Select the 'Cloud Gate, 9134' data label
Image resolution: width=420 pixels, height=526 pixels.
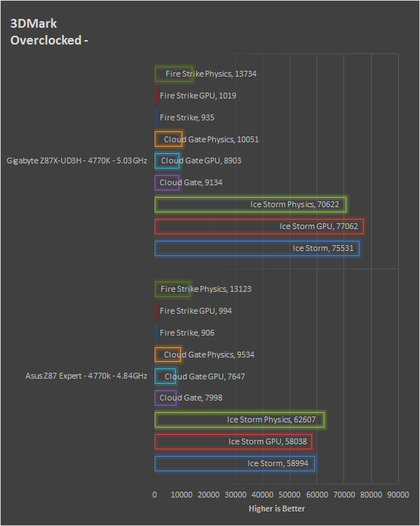pos(191,182)
